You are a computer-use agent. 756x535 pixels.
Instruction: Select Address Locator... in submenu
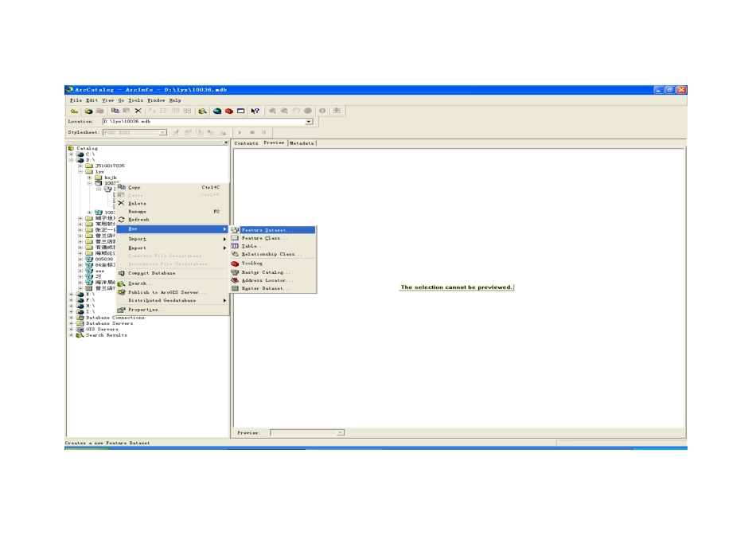tap(273, 280)
